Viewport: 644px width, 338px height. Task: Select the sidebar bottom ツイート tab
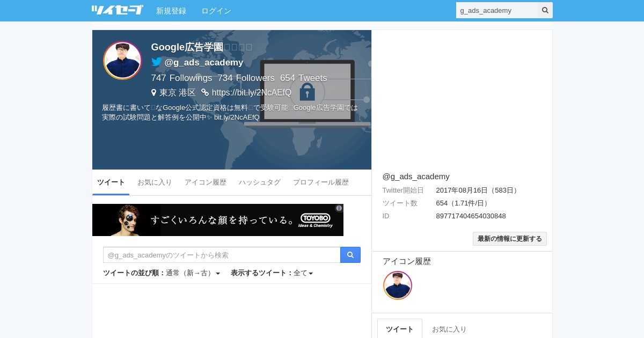point(400,329)
